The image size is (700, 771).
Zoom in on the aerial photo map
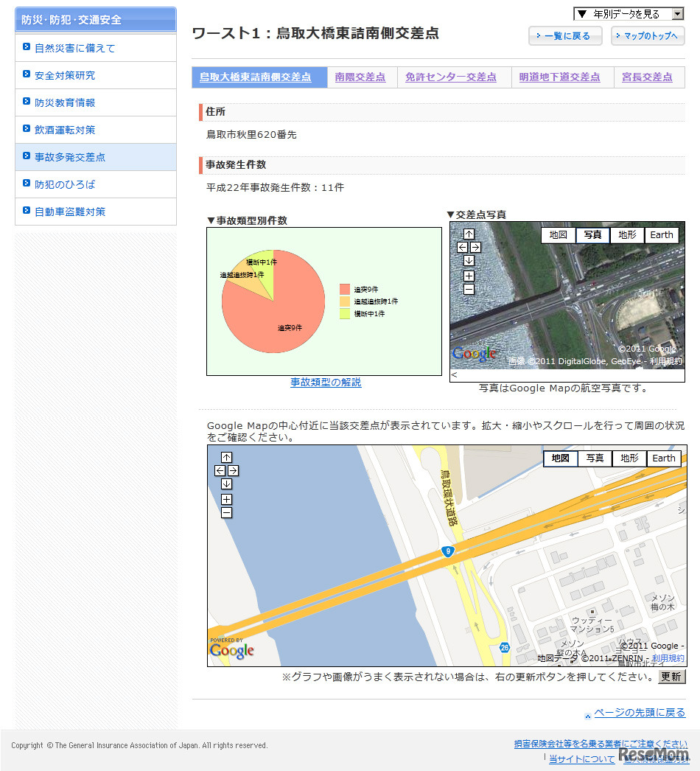(468, 276)
